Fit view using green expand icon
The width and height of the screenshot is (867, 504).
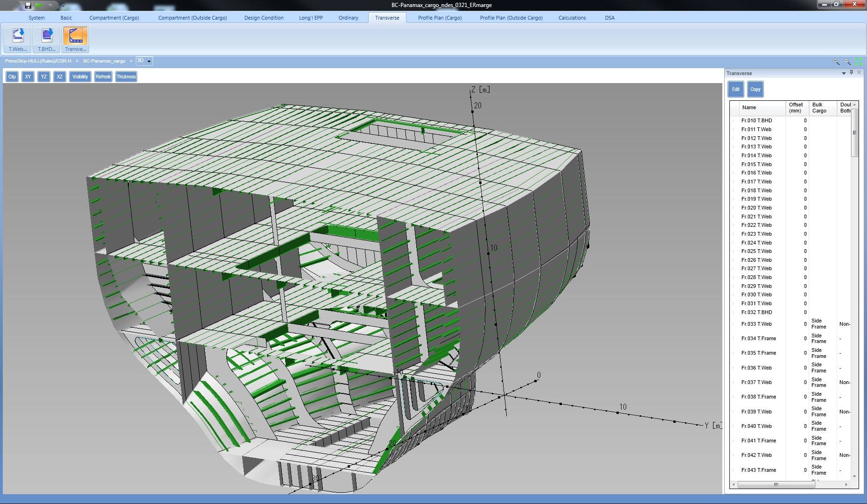(x=858, y=62)
